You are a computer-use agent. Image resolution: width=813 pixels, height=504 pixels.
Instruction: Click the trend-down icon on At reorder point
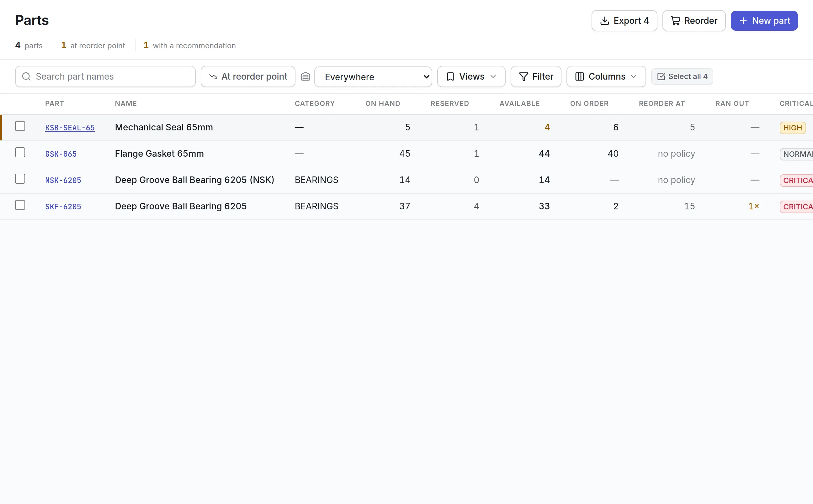[213, 77]
